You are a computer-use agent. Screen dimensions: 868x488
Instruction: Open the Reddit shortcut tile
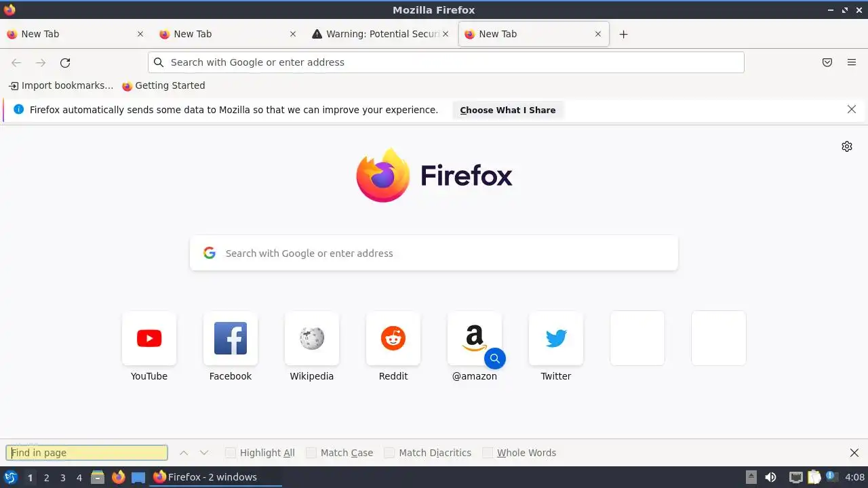[393, 338]
